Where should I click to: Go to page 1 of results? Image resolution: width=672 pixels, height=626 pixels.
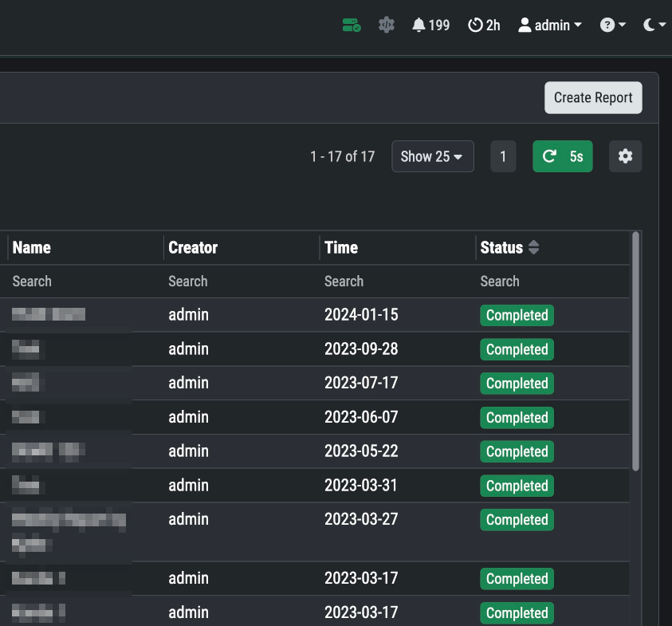click(503, 156)
